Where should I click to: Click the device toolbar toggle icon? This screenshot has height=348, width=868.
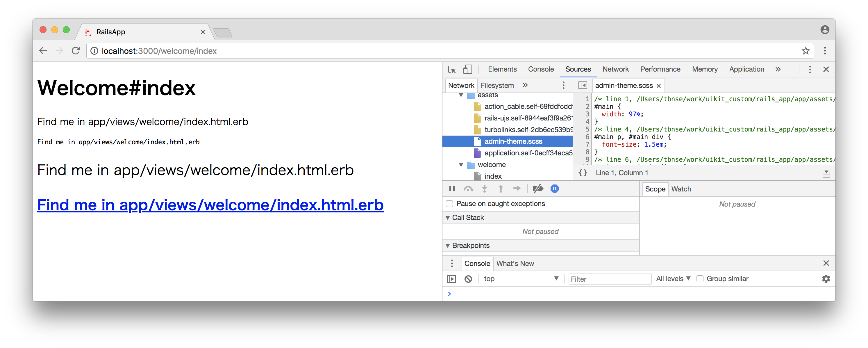(x=468, y=69)
